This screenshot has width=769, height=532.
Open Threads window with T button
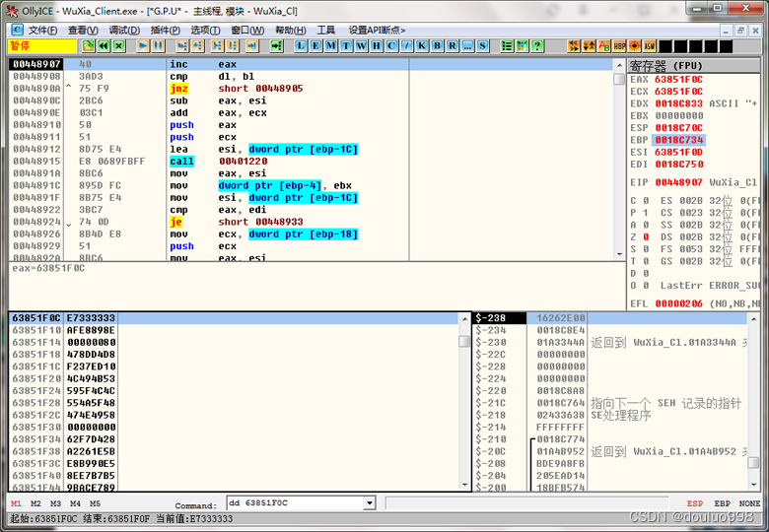click(x=346, y=46)
